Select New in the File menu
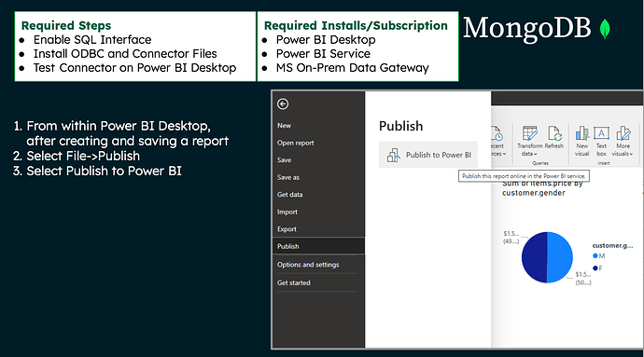Screen dimensions: 644x357 click(x=284, y=126)
